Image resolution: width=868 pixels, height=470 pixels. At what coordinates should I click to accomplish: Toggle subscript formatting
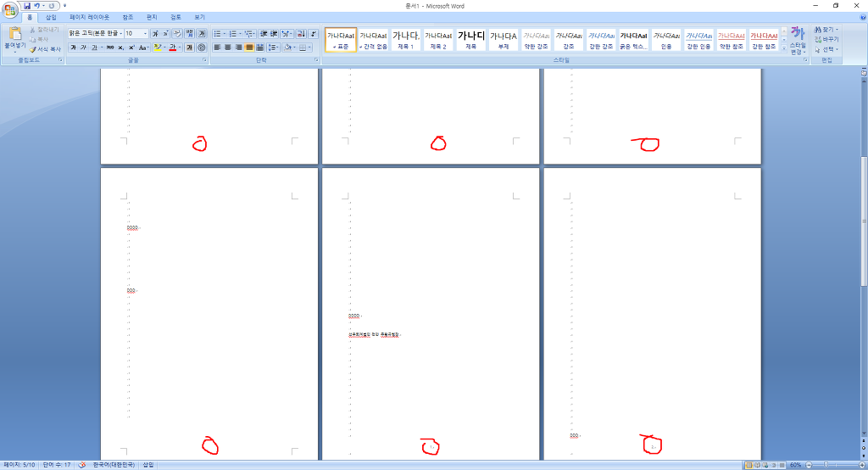coord(120,48)
